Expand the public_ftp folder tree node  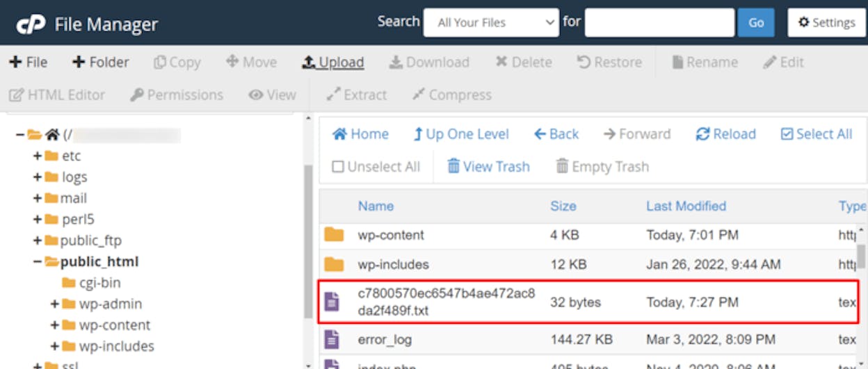coord(37,240)
